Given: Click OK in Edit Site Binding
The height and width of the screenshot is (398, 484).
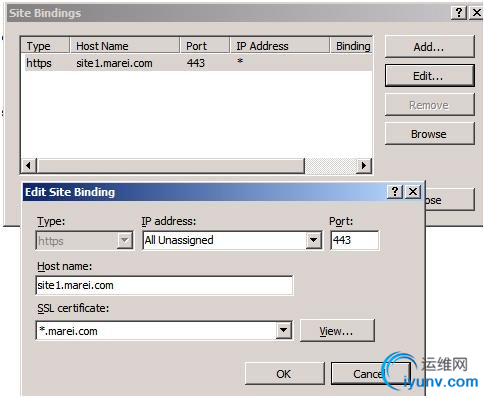Looking at the screenshot, I should point(284,374).
